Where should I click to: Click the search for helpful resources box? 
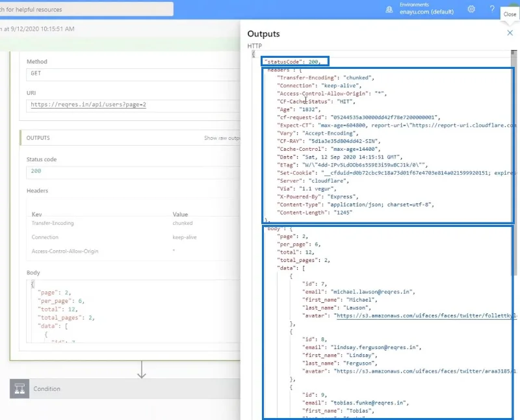(86, 9)
